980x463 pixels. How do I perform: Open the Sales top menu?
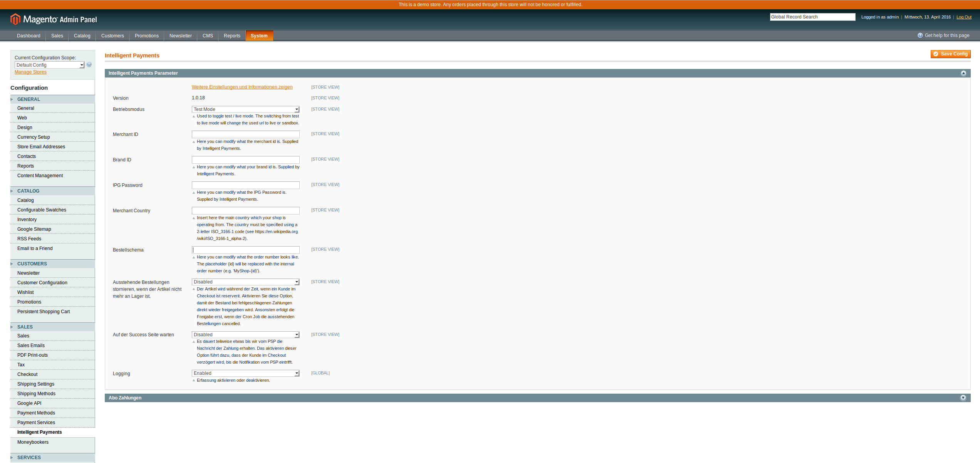click(57, 36)
